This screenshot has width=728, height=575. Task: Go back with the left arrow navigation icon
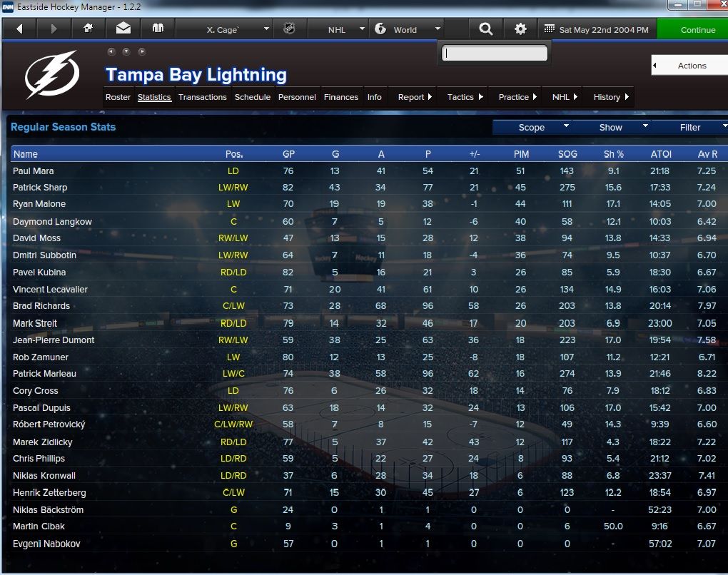[x=19, y=29]
